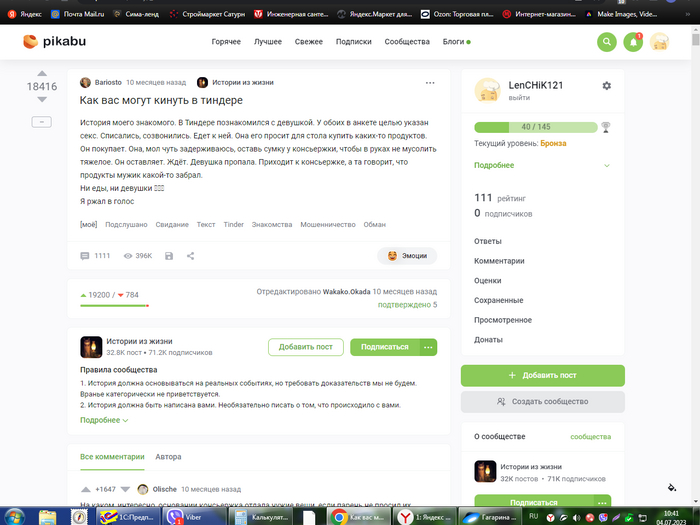Click Windows Start button
Image resolution: width=700 pixels, height=525 pixels.
14,517
